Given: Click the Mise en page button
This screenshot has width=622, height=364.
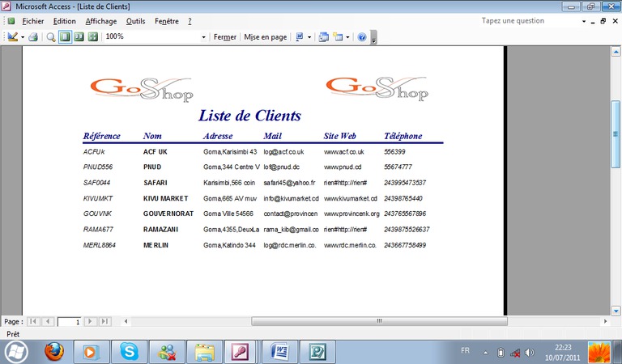Looking at the screenshot, I should point(266,37).
